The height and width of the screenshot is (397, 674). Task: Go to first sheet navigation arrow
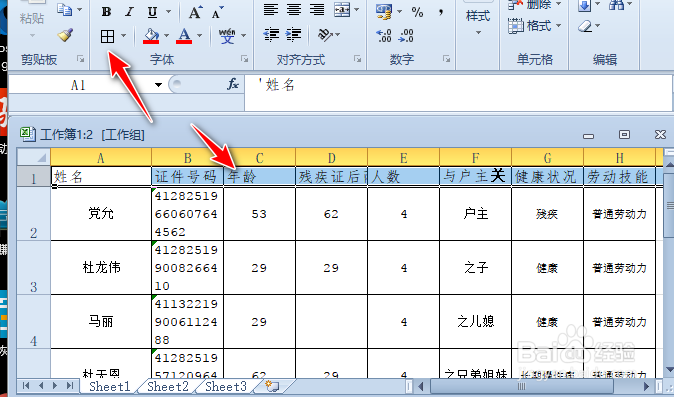(26, 385)
